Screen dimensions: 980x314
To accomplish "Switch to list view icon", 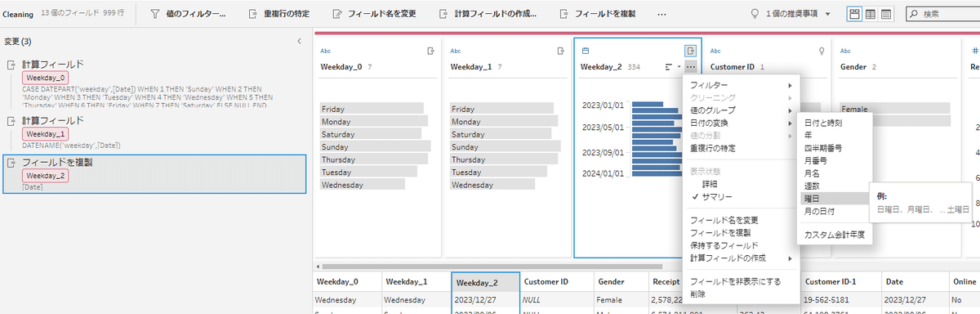I will click(x=887, y=14).
